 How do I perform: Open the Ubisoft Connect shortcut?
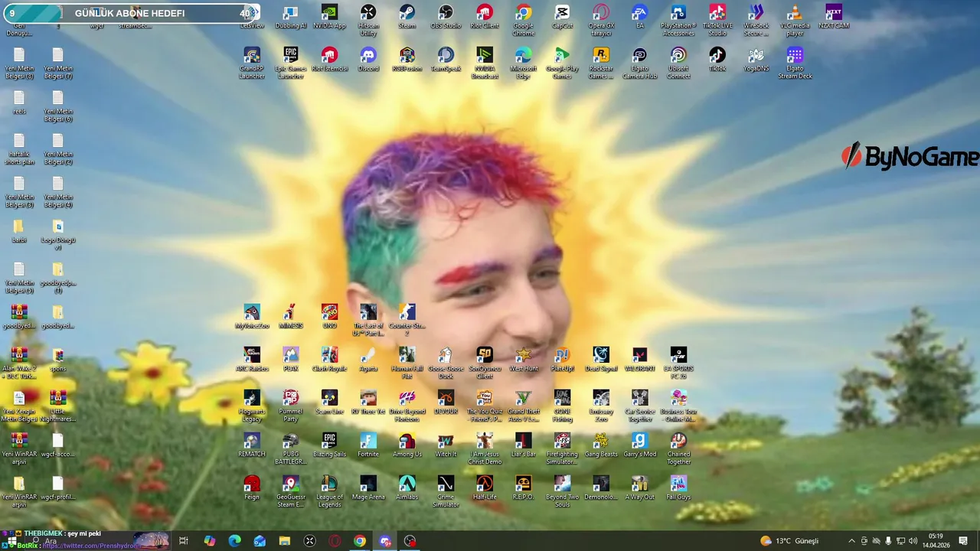click(678, 64)
